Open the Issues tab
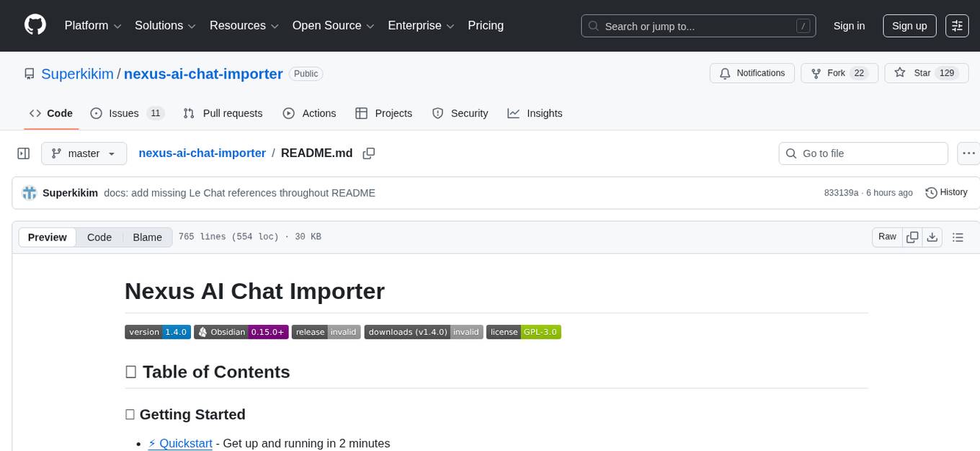 123,113
